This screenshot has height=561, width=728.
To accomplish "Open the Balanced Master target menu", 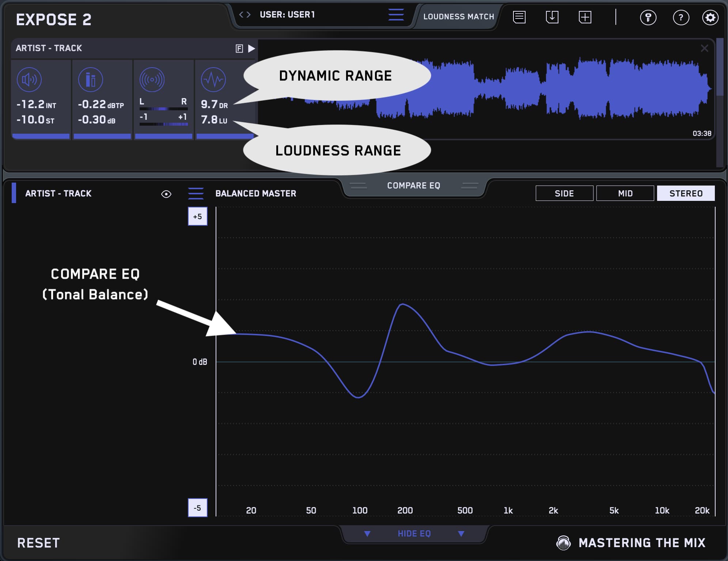I will tap(196, 194).
